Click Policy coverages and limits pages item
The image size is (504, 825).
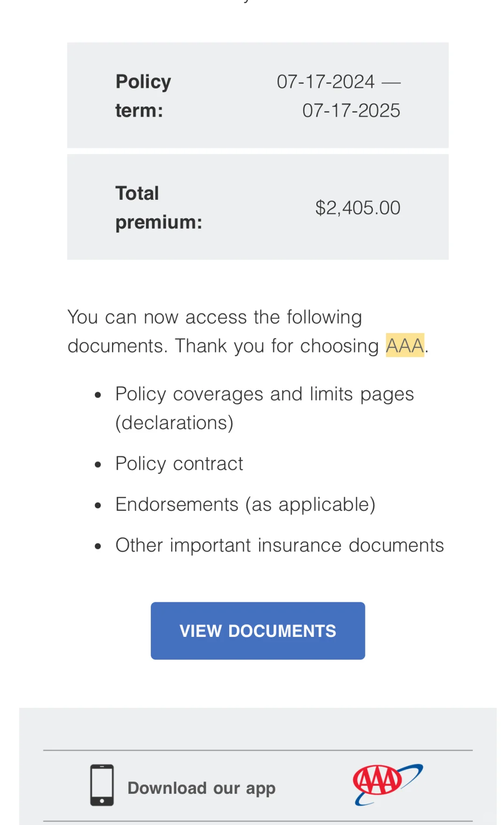(264, 394)
